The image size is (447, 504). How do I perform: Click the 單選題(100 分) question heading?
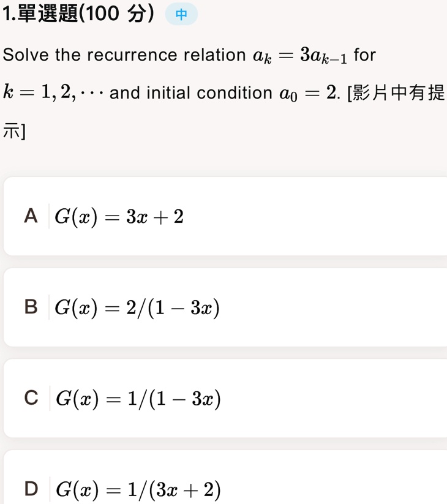pyautogui.click(x=79, y=14)
